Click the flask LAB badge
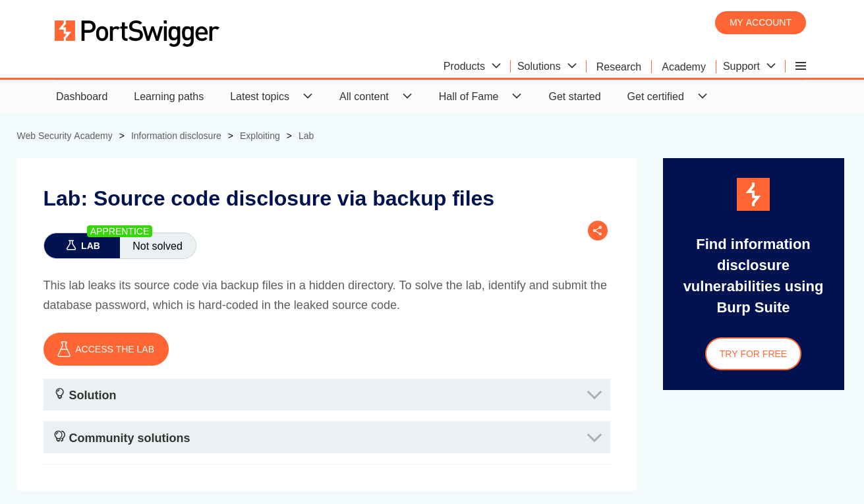This screenshot has width=864, height=504. (82, 246)
